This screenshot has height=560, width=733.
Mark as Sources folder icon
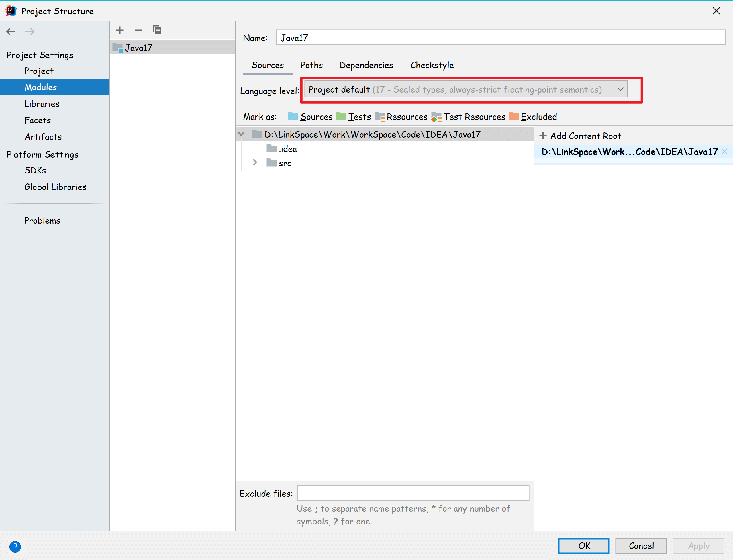(293, 116)
